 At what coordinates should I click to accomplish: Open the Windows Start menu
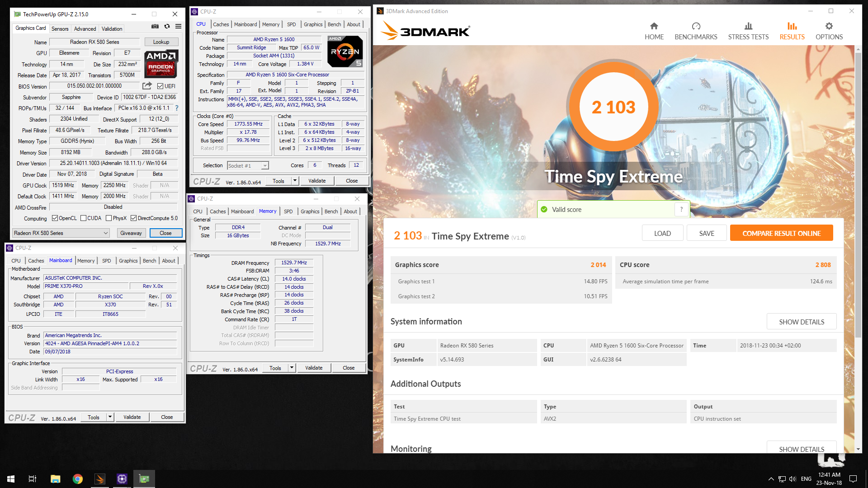coord(11,479)
